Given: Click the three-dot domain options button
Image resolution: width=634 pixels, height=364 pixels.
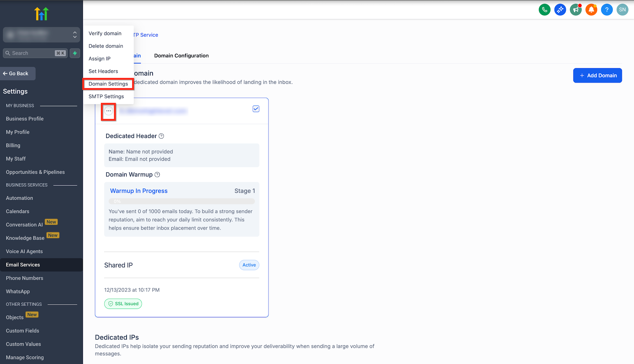Looking at the screenshot, I should [x=108, y=111].
